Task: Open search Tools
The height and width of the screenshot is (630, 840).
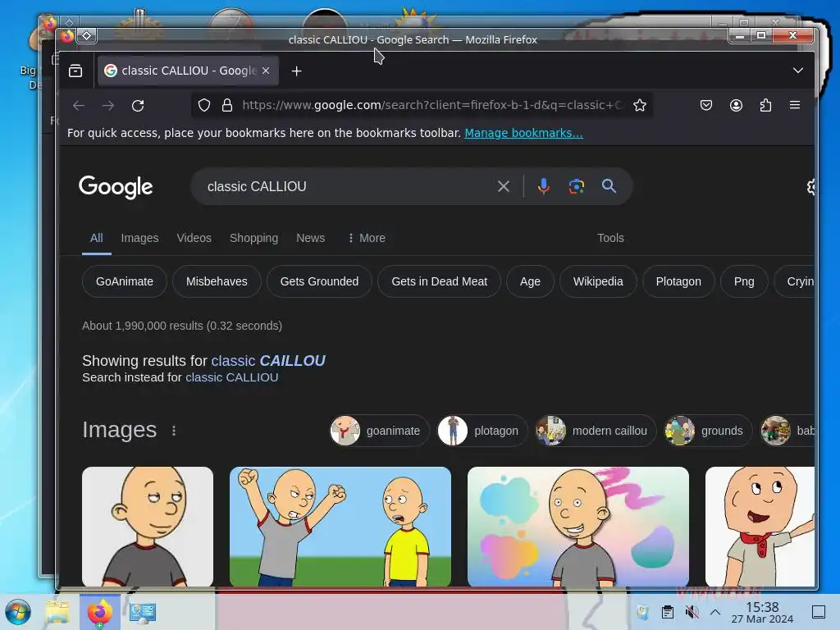Action: pos(610,238)
